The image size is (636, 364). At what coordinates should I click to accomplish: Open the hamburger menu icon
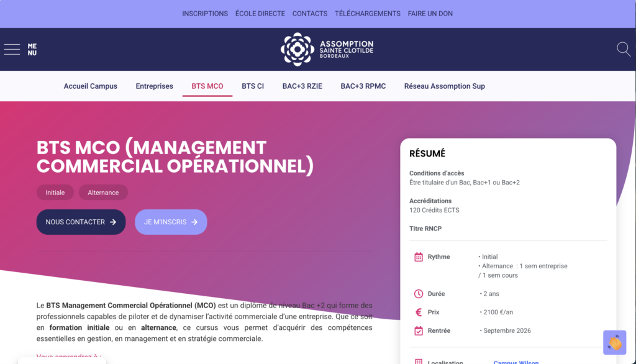pos(12,49)
